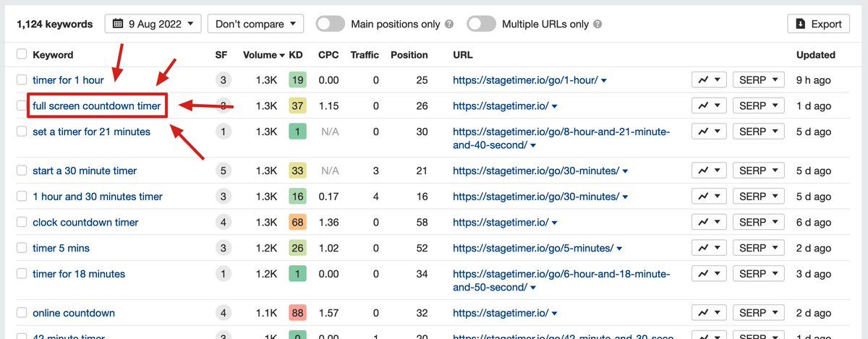
Task: Open keyword link 'set a timer for 21 minutes'
Action: [x=91, y=132]
